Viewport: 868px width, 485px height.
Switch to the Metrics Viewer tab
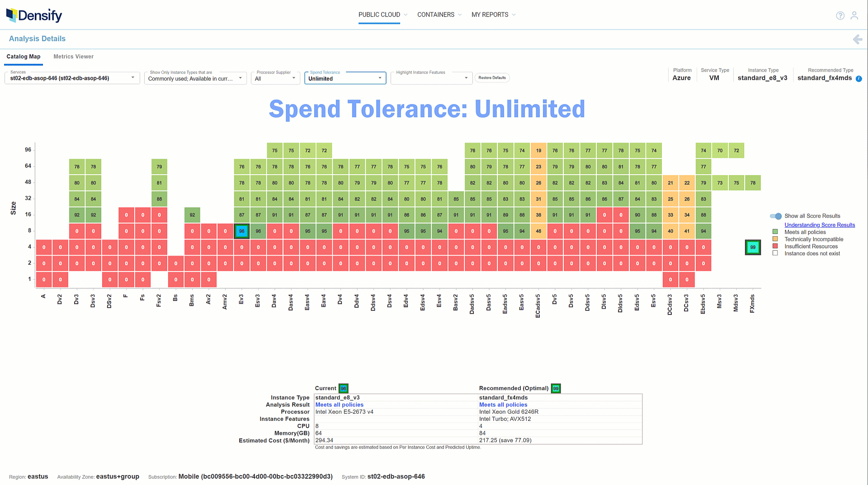click(x=73, y=57)
